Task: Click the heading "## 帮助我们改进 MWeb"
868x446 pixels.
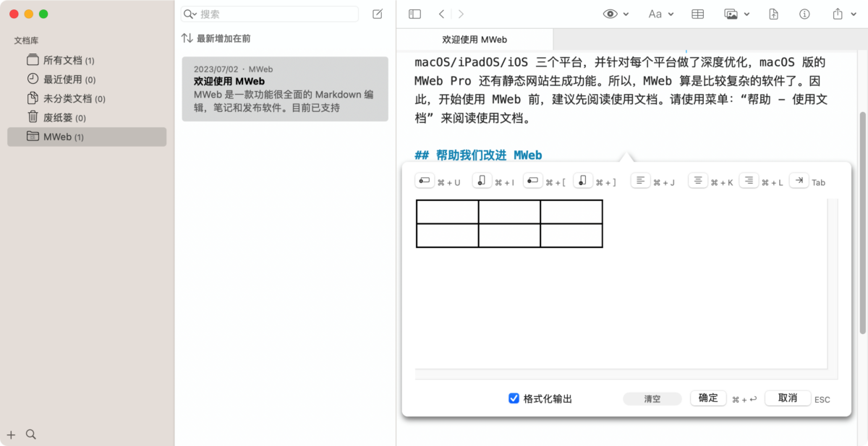Action: click(478, 155)
